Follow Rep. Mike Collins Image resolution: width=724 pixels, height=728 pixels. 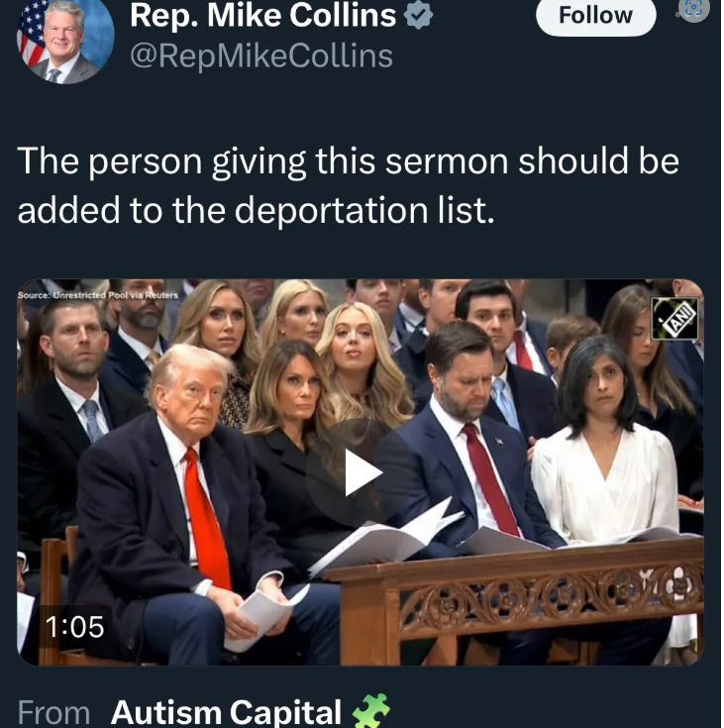click(x=595, y=15)
